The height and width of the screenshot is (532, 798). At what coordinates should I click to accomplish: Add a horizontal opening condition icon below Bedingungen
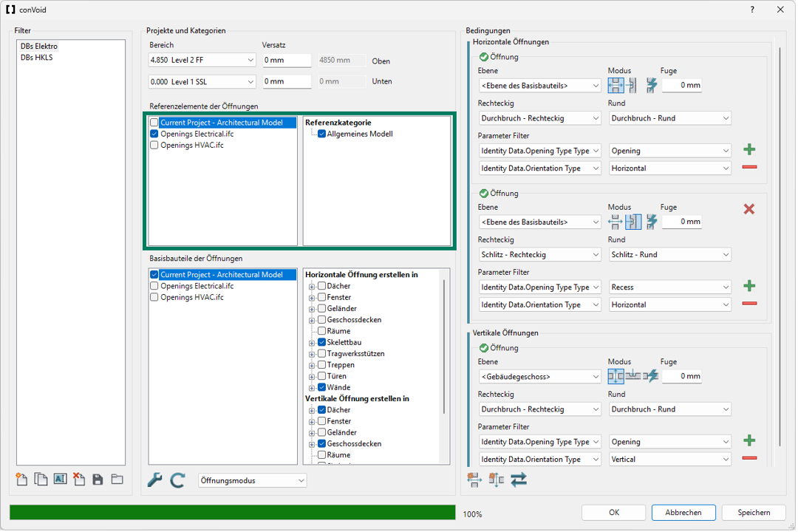click(474, 480)
